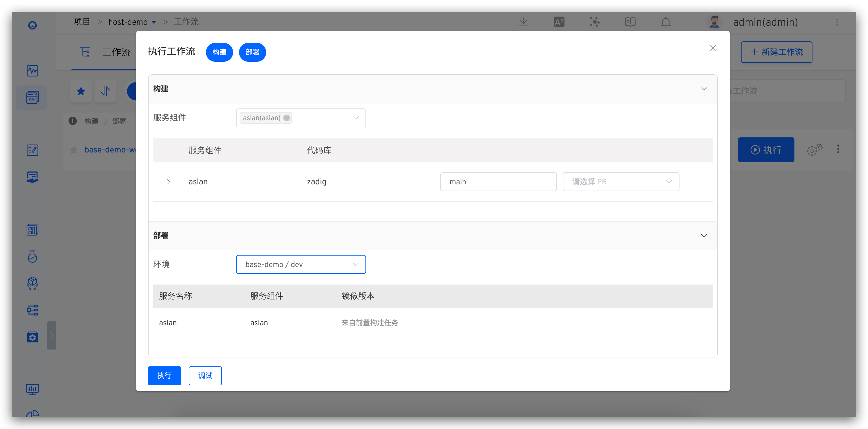Screen dimensions: 868x429
Task: Open the 请选择 PR dropdown
Action: click(x=621, y=182)
